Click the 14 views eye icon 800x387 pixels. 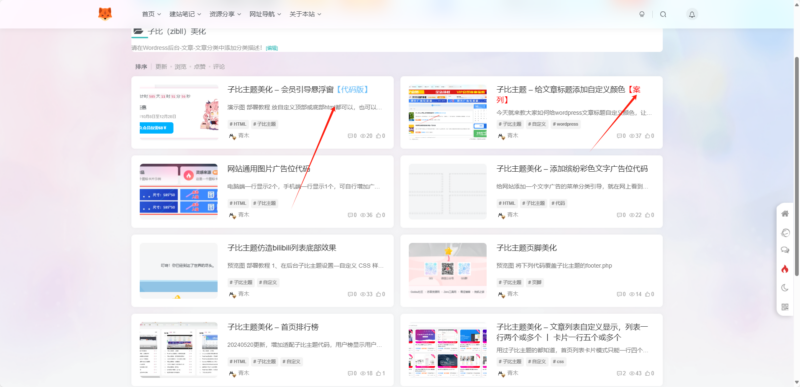[x=632, y=294]
